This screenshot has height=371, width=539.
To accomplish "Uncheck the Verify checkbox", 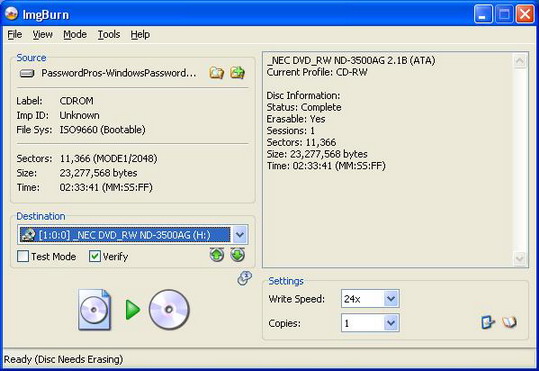I will [x=95, y=256].
